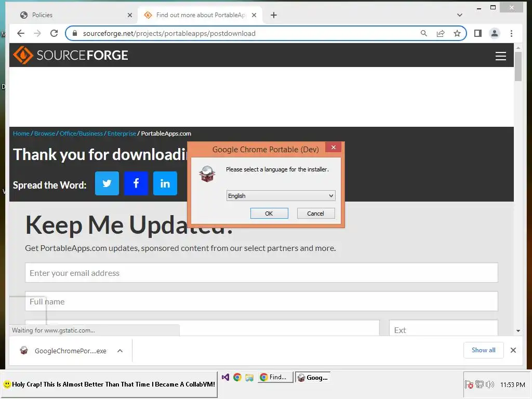The image size is (532, 399).
Task: Go back using the browser back arrow
Action: click(21, 33)
